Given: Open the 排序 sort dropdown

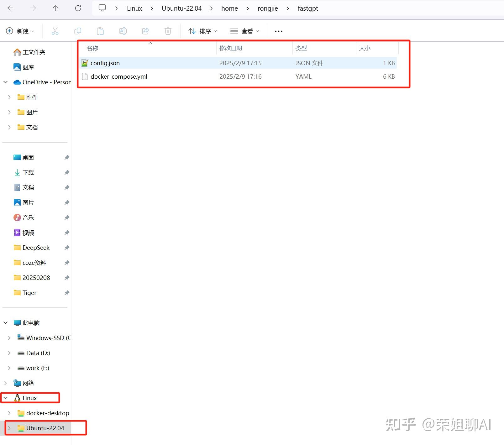Looking at the screenshot, I should [202, 31].
